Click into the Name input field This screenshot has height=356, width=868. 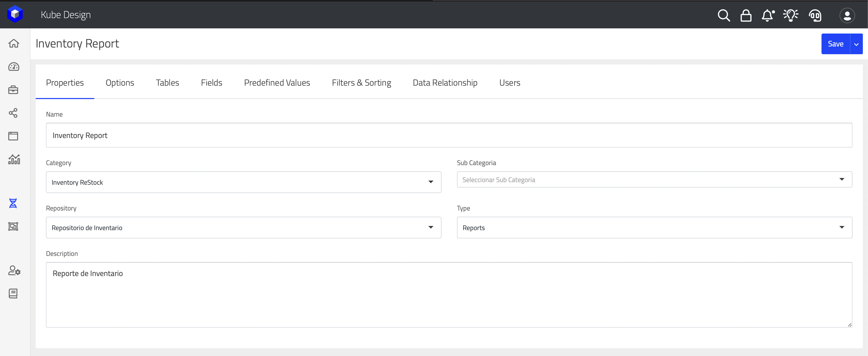(448, 135)
